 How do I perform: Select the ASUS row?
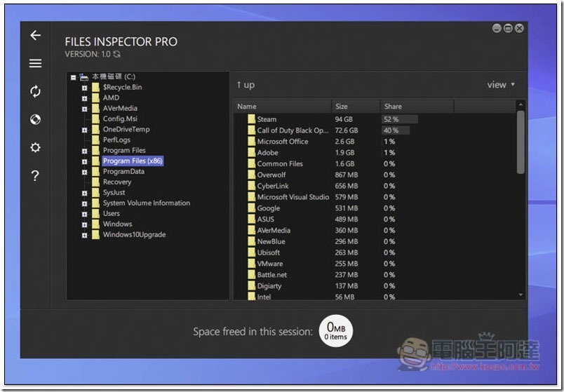375,219
